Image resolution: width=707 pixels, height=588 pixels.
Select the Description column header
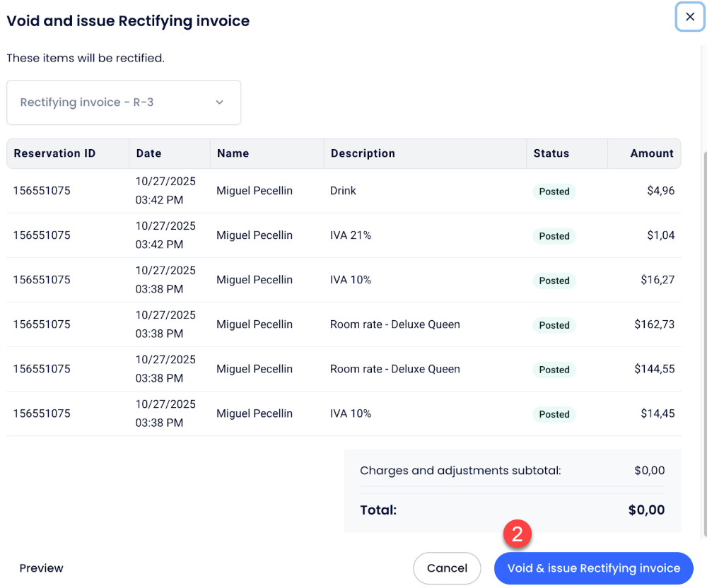[x=363, y=153]
